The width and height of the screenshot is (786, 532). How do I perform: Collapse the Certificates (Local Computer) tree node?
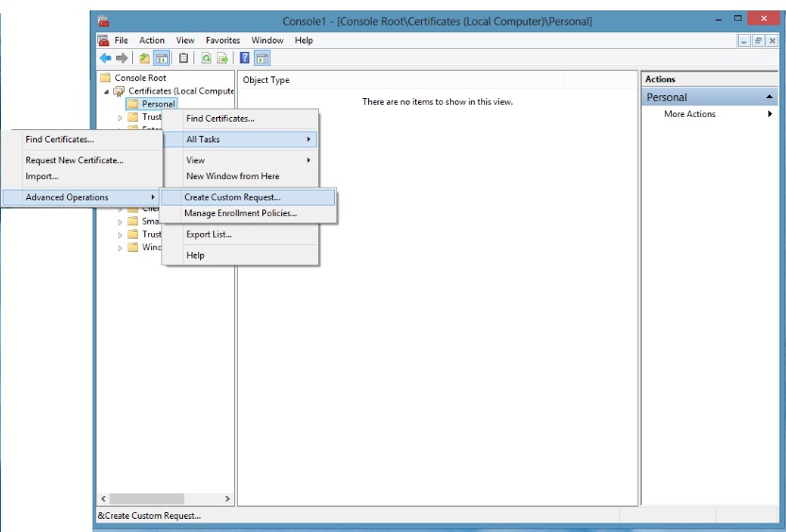tap(107, 91)
